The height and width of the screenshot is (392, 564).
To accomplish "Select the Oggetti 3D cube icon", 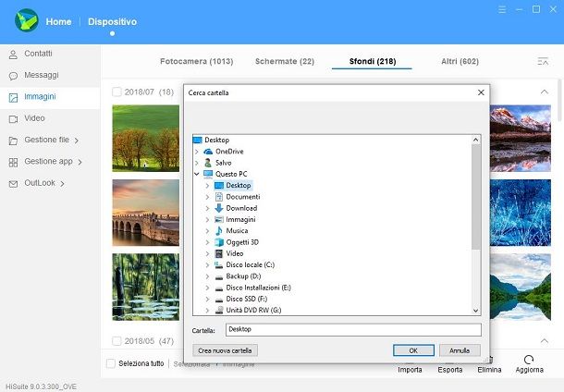I will point(219,242).
